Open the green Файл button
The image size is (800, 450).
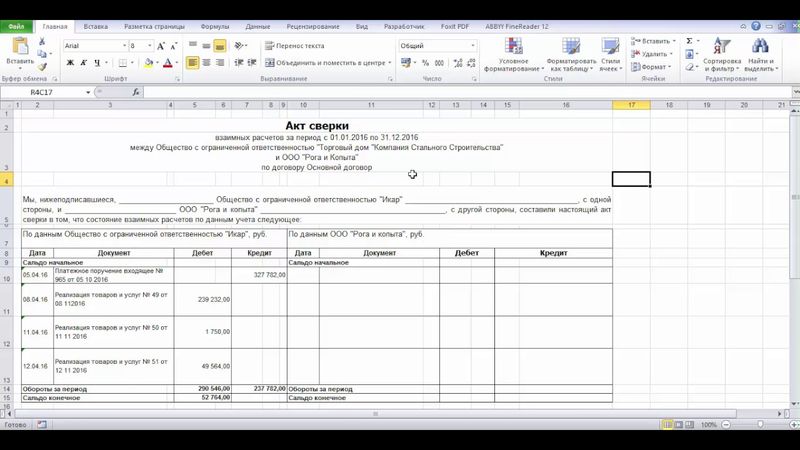(18, 26)
